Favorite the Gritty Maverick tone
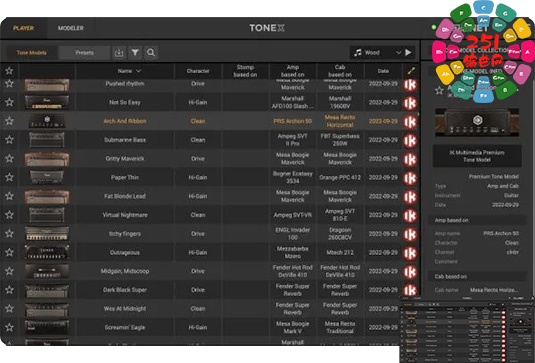Viewport: 535px width, 363px height. pos(9,158)
